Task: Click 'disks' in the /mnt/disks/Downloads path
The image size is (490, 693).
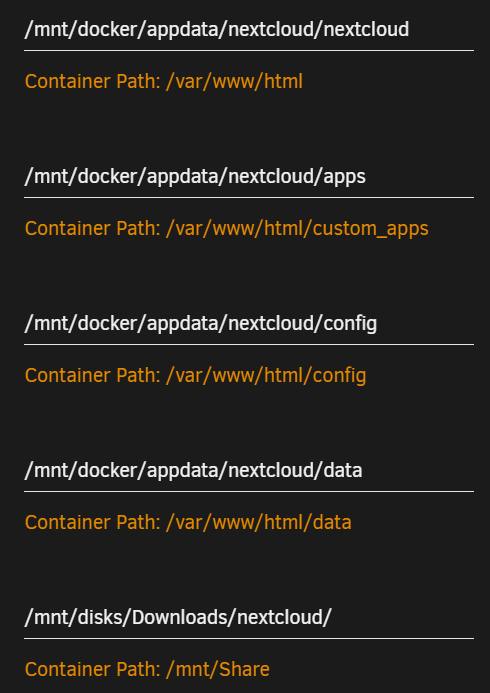Action: click(x=97, y=617)
